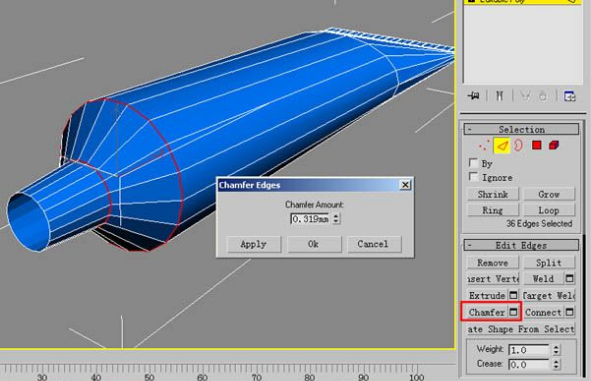Click the Extrude button
This screenshot has height=381, width=591.
487,295
